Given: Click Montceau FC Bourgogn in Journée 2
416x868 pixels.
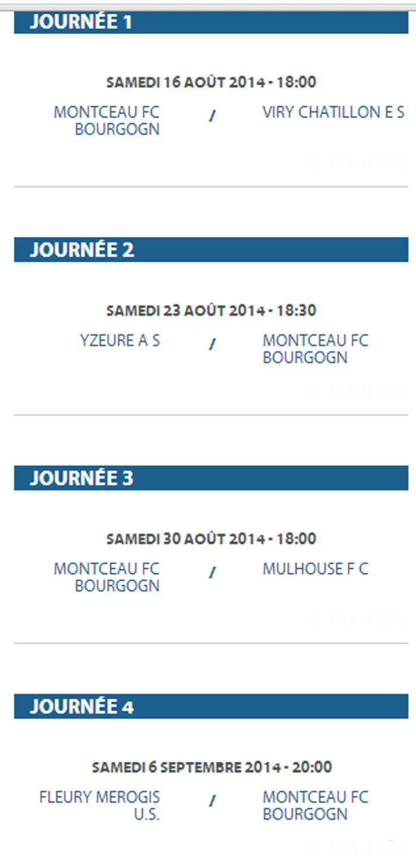Looking at the screenshot, I should [315, 349].
